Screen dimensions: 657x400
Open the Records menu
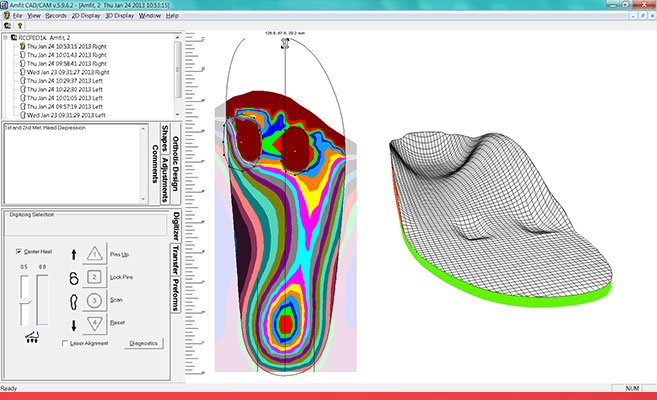click(x=55, y=16)
